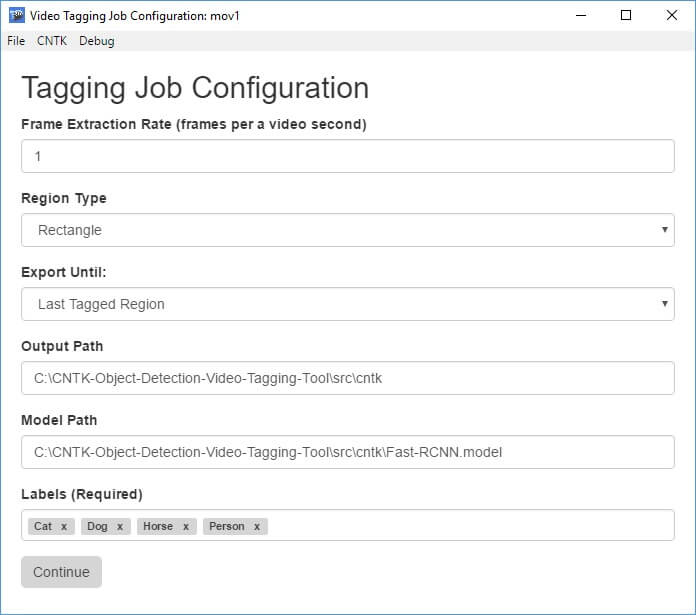Click the Continue button

[61, 572]
